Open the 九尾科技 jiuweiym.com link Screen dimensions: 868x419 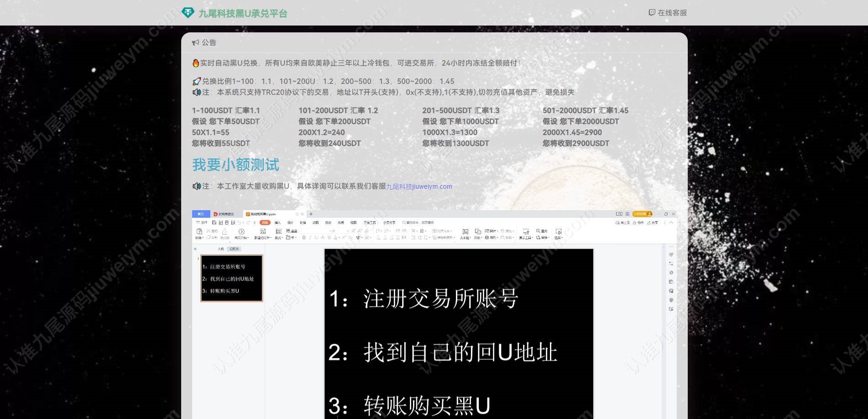419,186
